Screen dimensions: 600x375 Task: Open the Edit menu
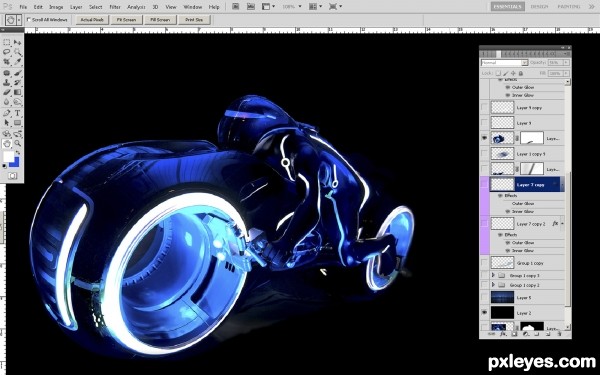[38, 7]
